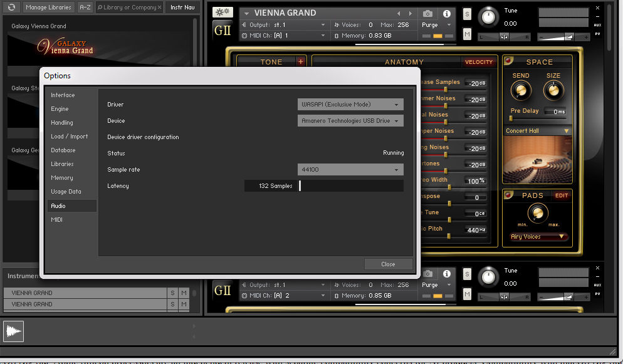Click the camera icon in second instrument header
623x364 pixels.
click(427, 274)
